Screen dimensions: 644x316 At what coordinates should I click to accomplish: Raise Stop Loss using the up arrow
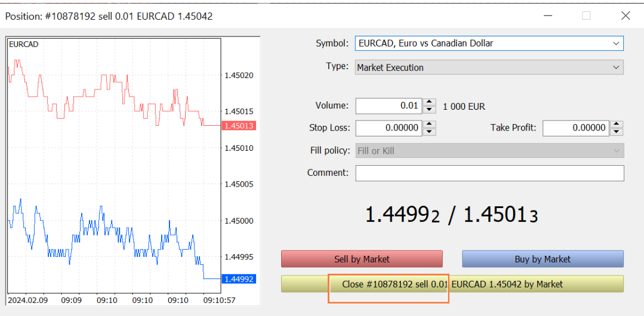pos(429,125)
